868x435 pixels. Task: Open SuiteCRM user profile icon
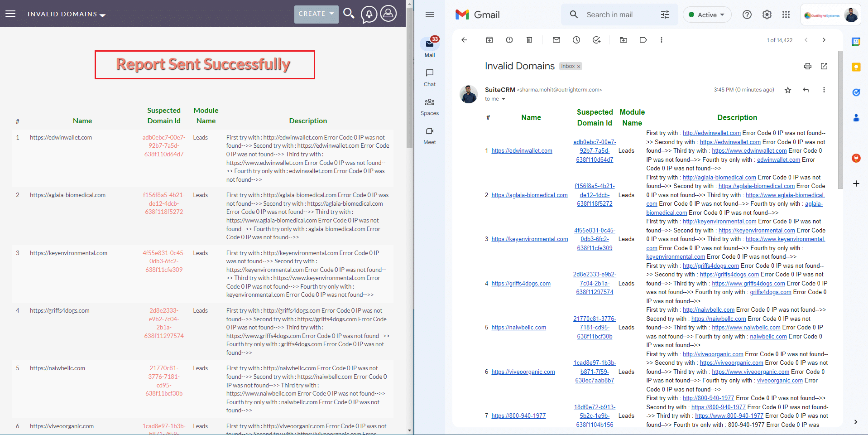388,14
